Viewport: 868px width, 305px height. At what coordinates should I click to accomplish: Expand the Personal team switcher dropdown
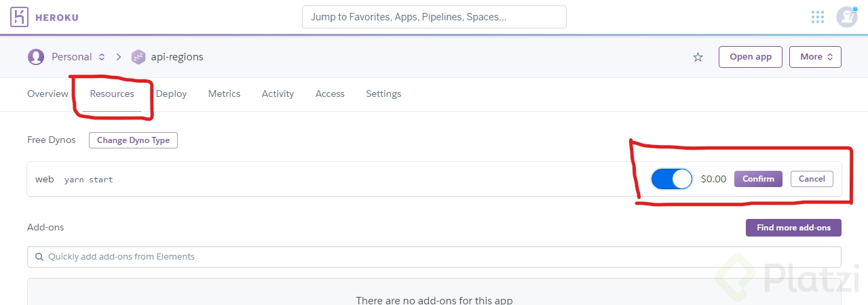pyautogui.click(x=102, y=57)
